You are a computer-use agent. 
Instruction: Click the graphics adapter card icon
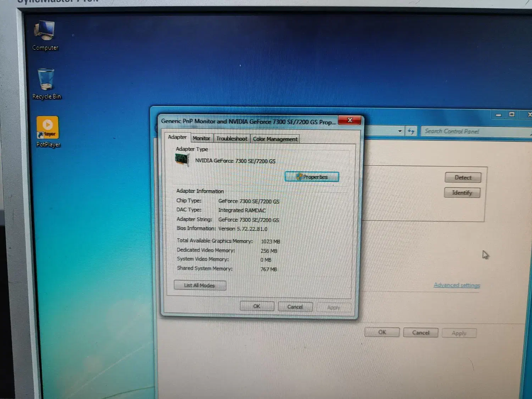(182, 159)
